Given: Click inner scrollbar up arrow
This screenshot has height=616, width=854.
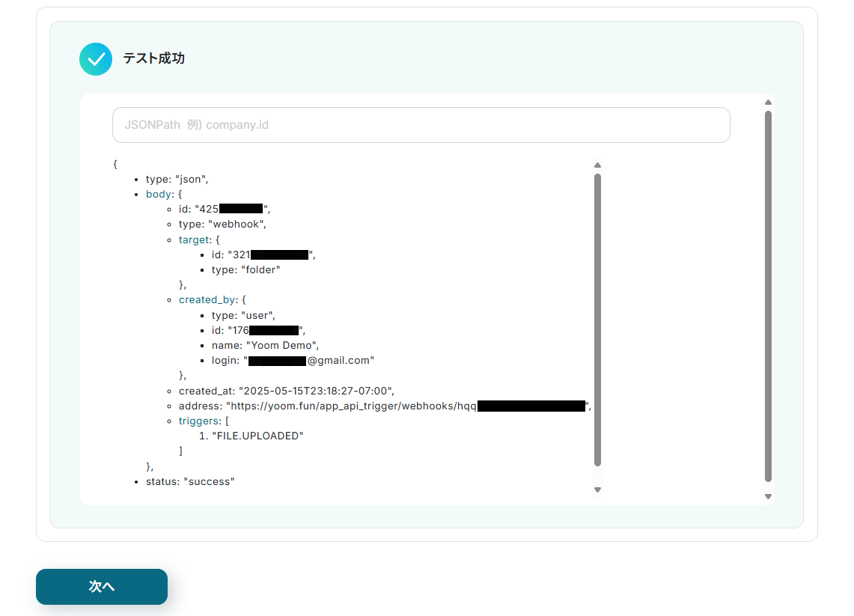Looking at the screenshot, I should tap(597, 165).
